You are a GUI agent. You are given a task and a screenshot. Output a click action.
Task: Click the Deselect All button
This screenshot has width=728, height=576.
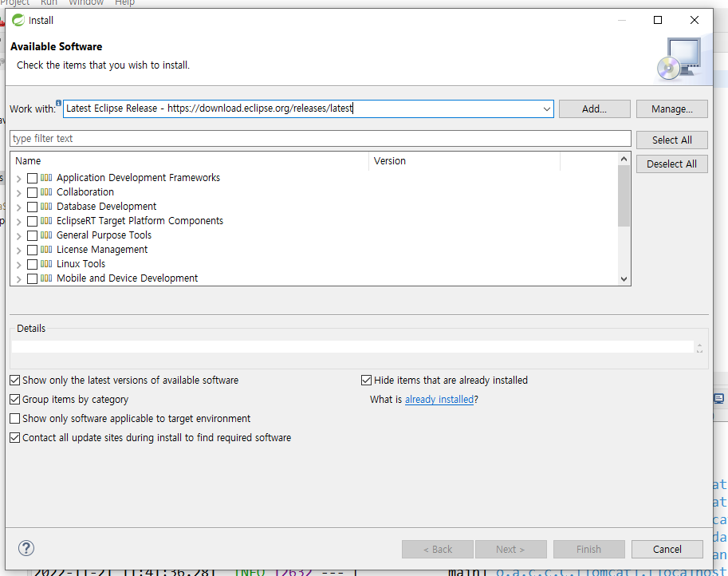tap(672, 164)
